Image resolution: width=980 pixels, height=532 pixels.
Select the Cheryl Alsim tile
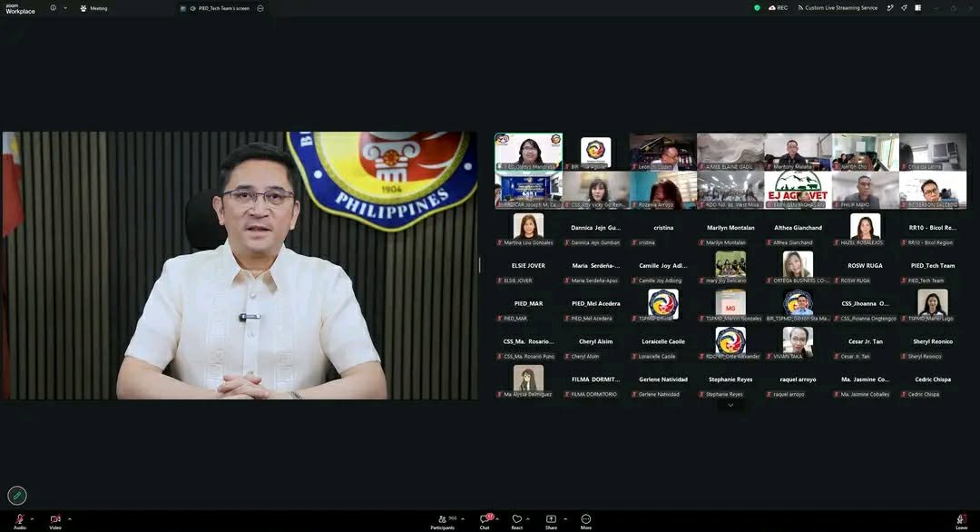(595, 344)
